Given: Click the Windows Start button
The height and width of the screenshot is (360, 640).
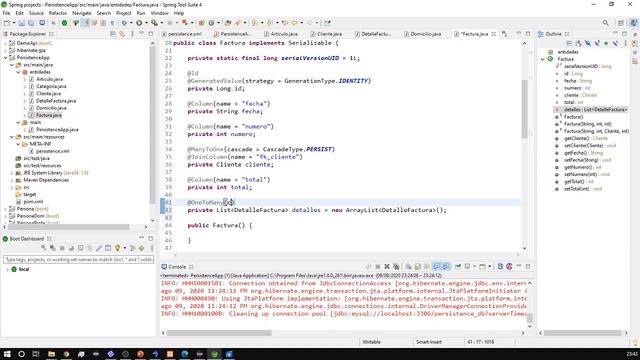Looking at the screenshot, I should coord(7,354).
